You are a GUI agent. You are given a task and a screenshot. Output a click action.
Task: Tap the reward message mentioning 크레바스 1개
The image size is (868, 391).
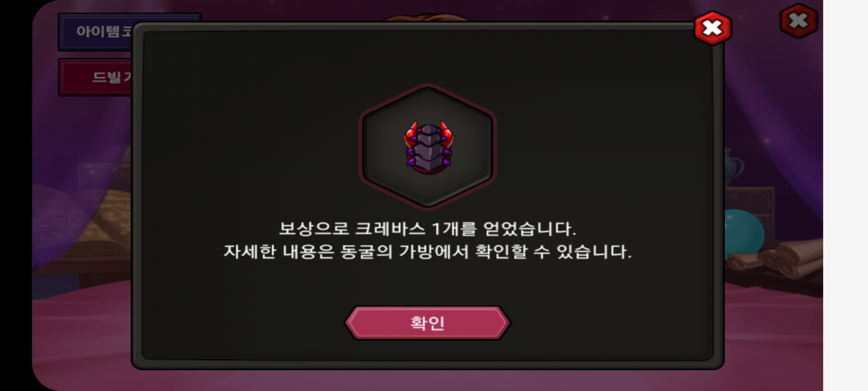[x=427, y=229]
